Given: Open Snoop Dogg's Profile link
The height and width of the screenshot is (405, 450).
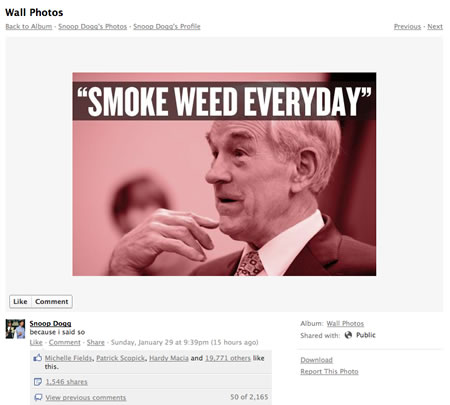Looking at the screenshot, I should pyautogui.click(x=167, y=27).
